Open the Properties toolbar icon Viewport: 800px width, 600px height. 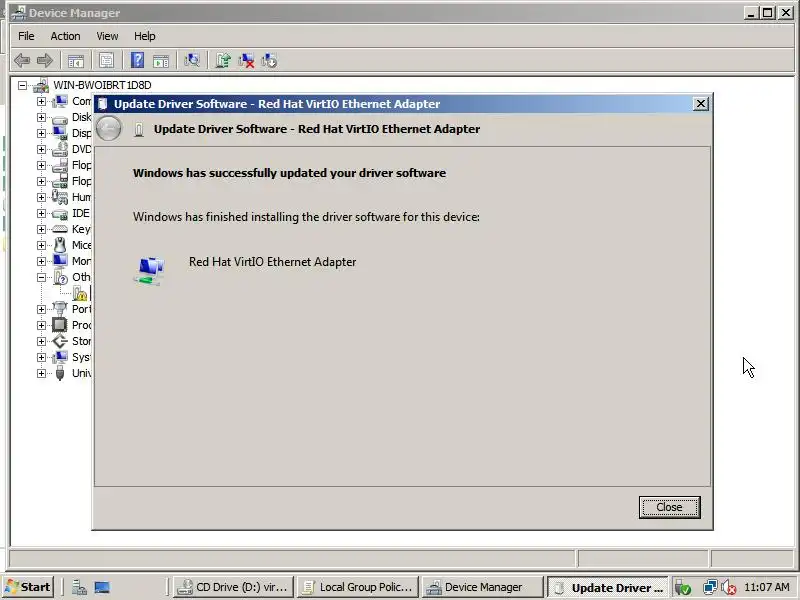click(106, 61)
